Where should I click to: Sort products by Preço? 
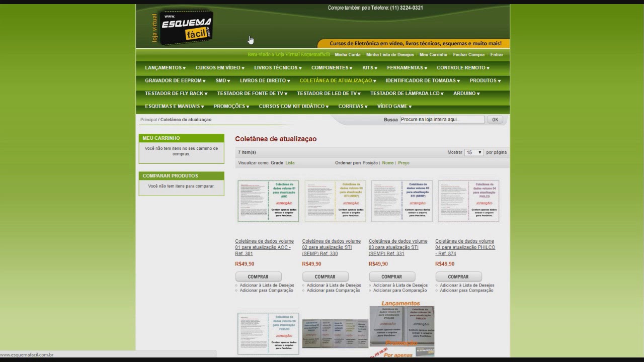404,163
